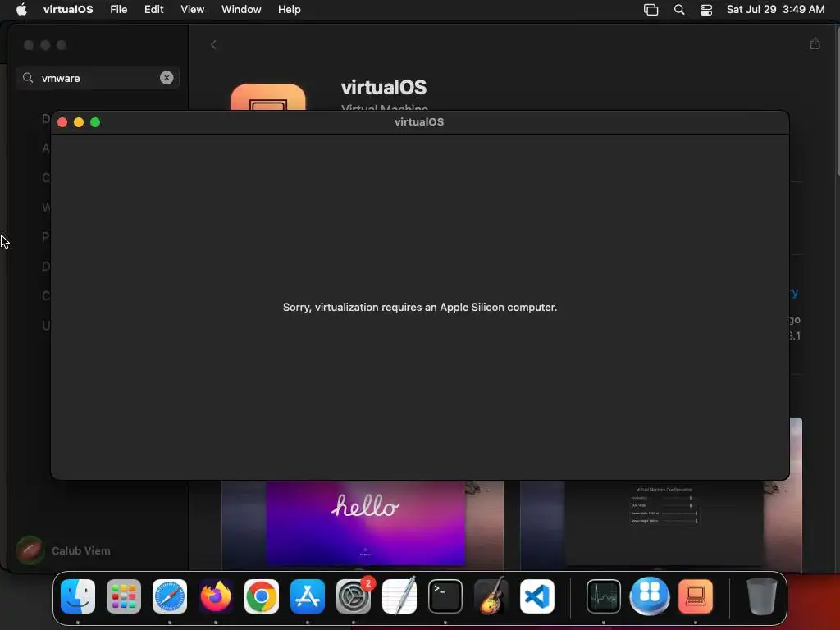This screenshot has width=840, height=630.
Task: Open Safari from the Dock
Action: pos(170,596)
